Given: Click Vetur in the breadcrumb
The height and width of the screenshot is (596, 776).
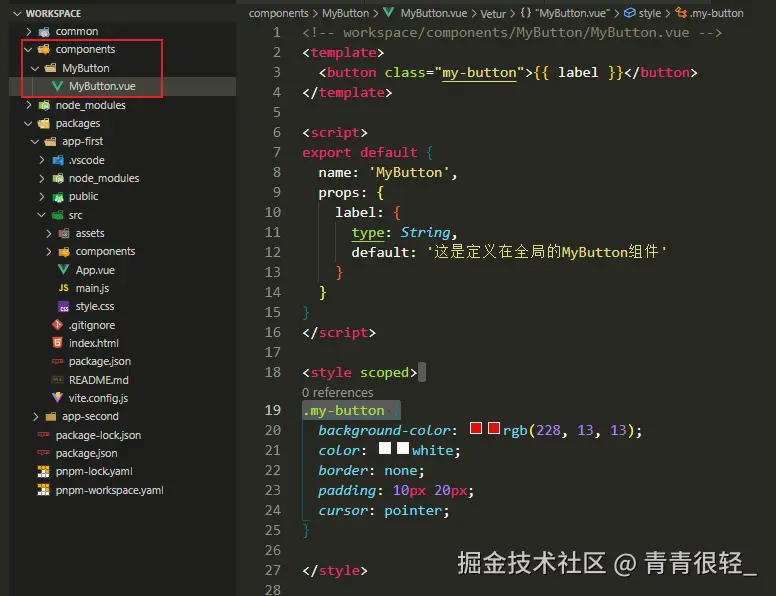Looking at the screenshot, I should coord(493,14).
